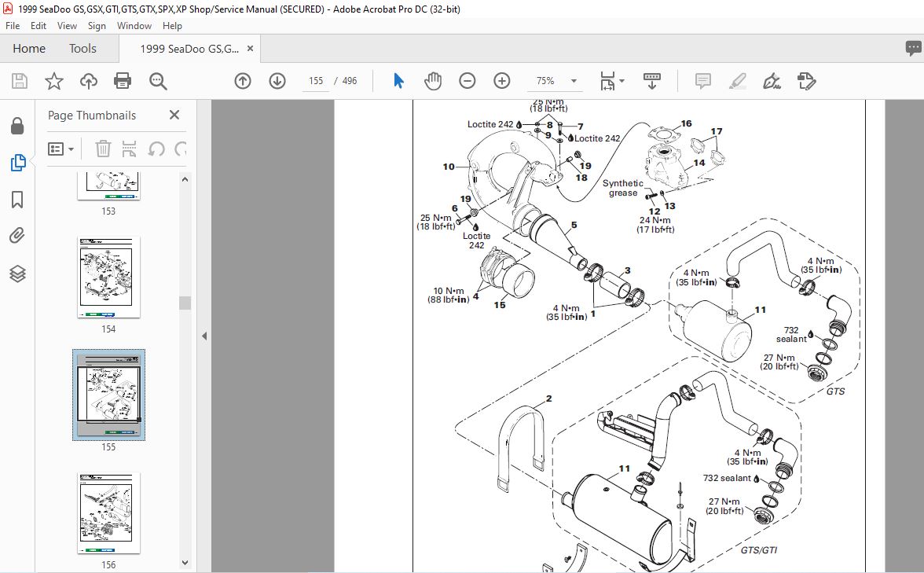Open the Stamp and send tool
924x573 pixels.
click(x=806, y=81)
